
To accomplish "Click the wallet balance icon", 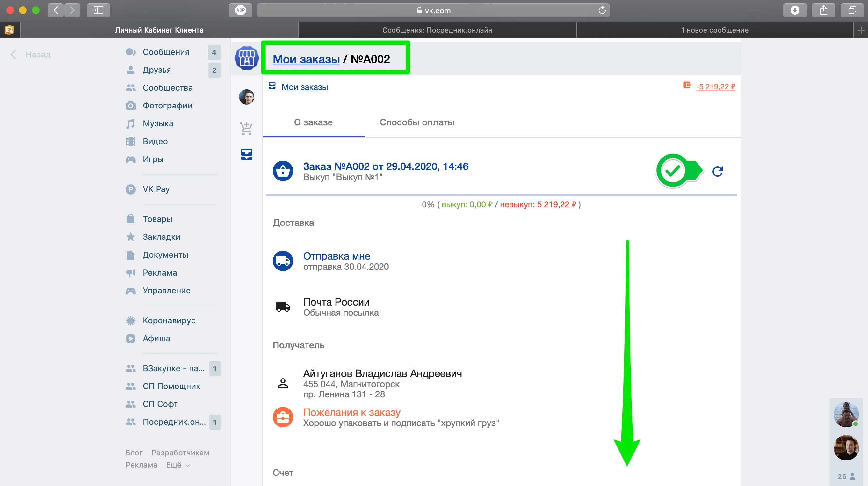I will [686, 85].
